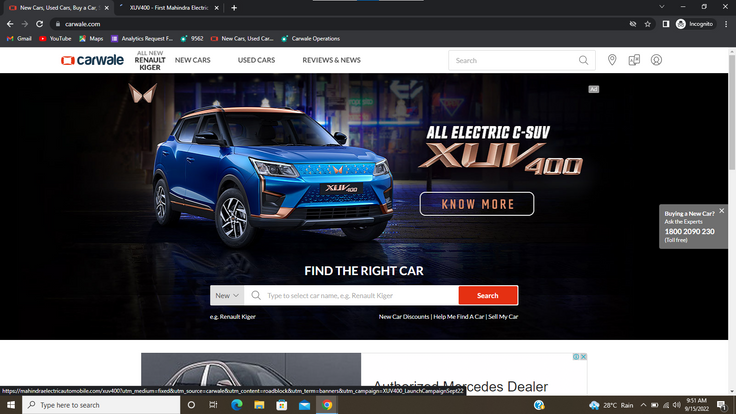Open File Explorer from taskbar
736x414 pixels.
(x=259, y=405)
